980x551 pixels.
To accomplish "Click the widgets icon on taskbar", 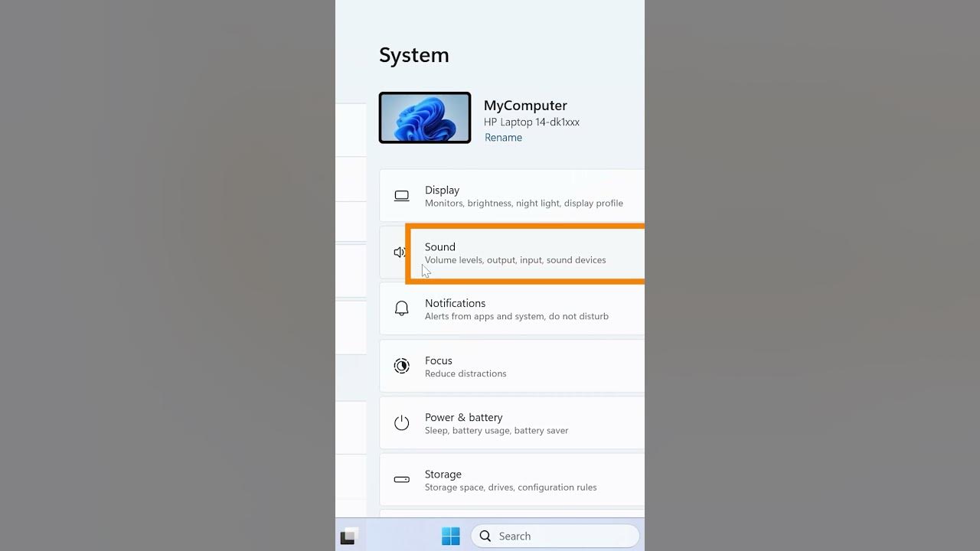I will pyautogui.click(x=348, y=536).
